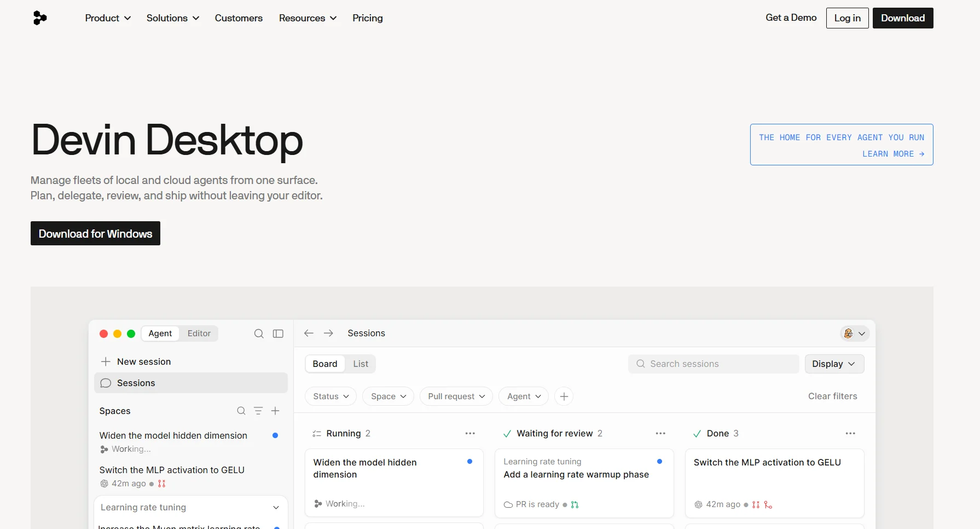The image size is (980, 529).
Task: Open the Waiting for review column options
Action: pos(660,433)
